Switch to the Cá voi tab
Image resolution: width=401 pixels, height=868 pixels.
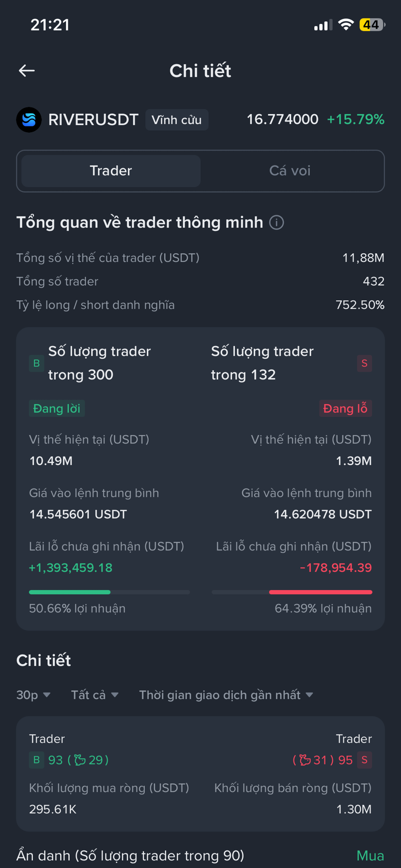coord(290,171)
